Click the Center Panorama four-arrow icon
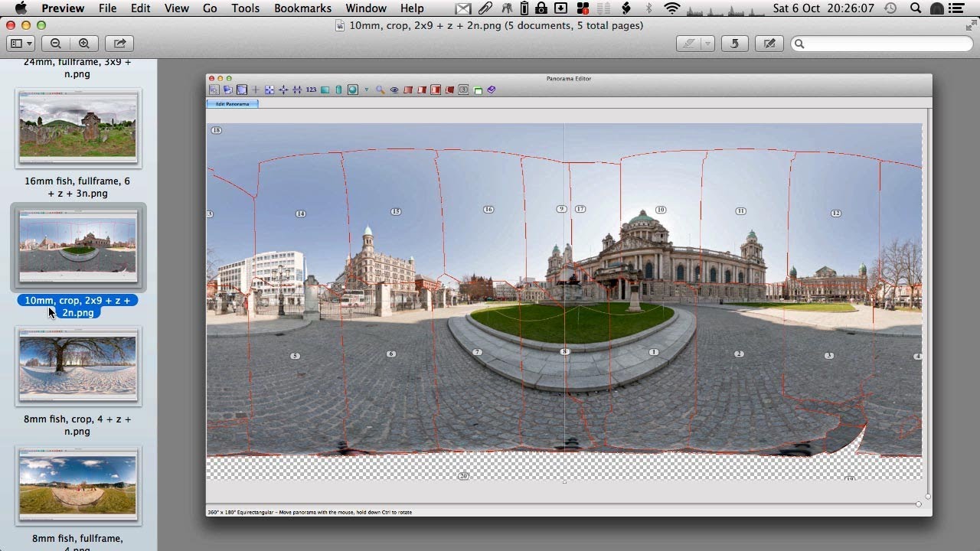 tap(283, 90)
